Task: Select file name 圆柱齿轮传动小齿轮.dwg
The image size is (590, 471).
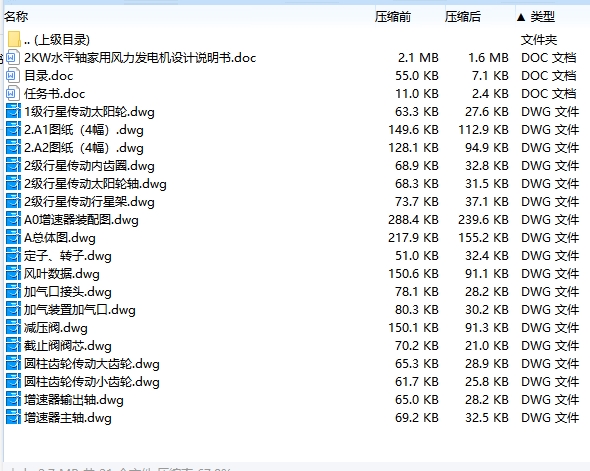Action: (x=92, y=382)
